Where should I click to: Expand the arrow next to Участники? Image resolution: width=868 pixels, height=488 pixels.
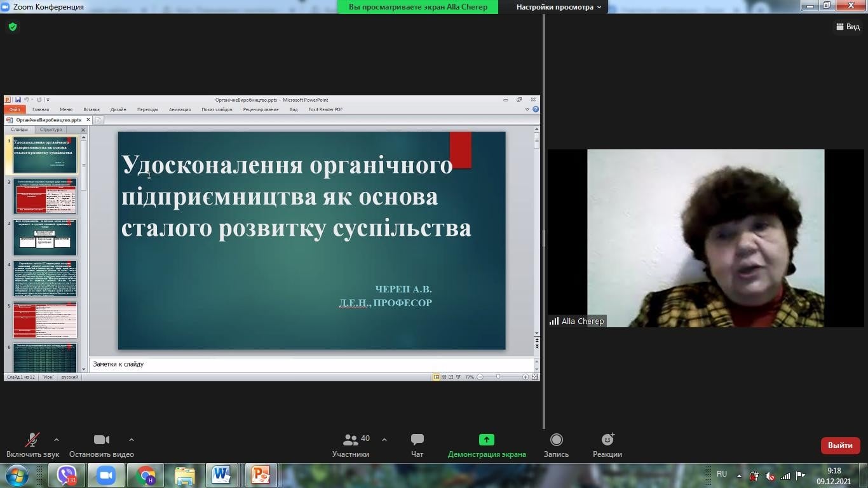[x=384, y=440]
